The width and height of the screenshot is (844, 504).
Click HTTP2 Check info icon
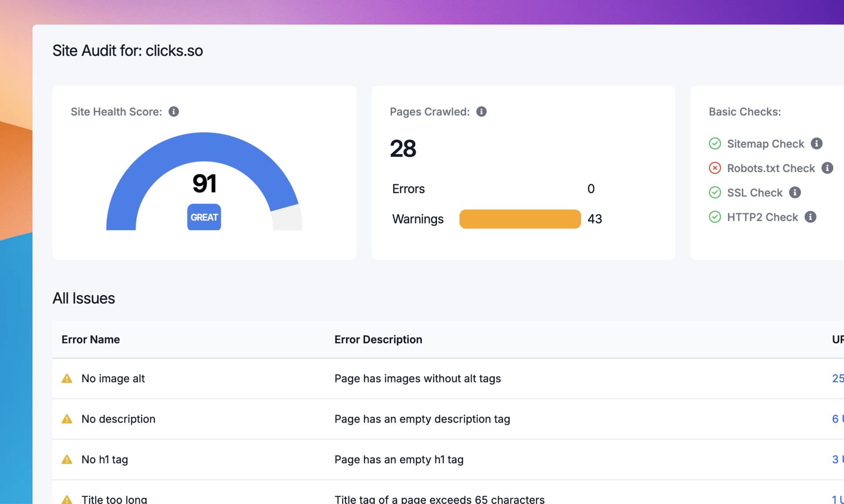tap(810, 217)
